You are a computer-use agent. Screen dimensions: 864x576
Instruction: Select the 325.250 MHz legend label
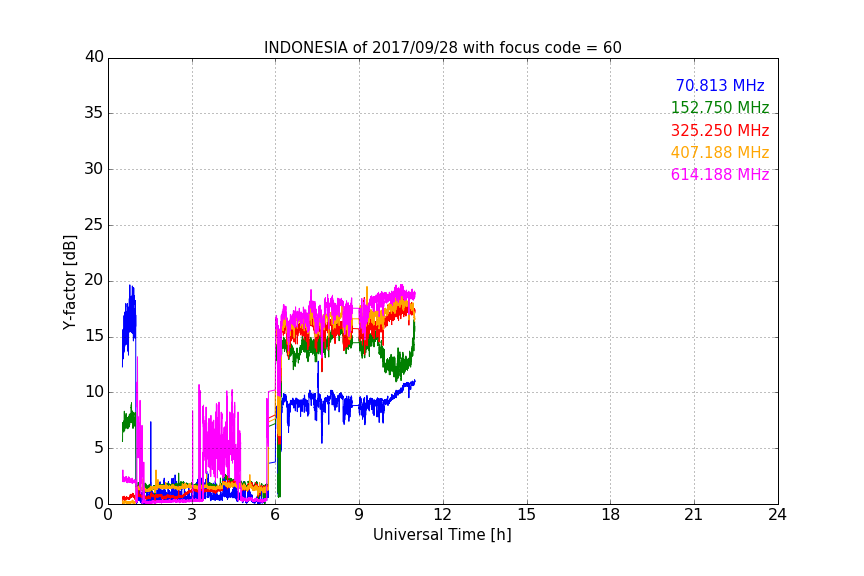tap(720, 130)
